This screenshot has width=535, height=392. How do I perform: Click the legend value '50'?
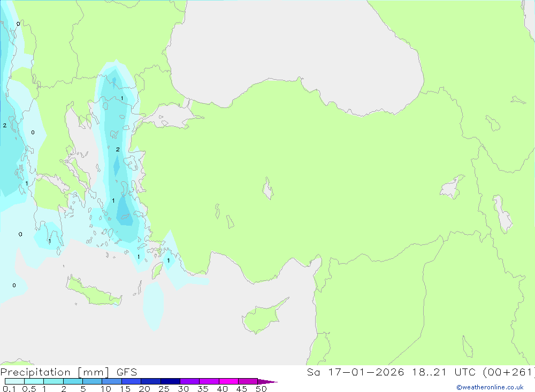261,389
